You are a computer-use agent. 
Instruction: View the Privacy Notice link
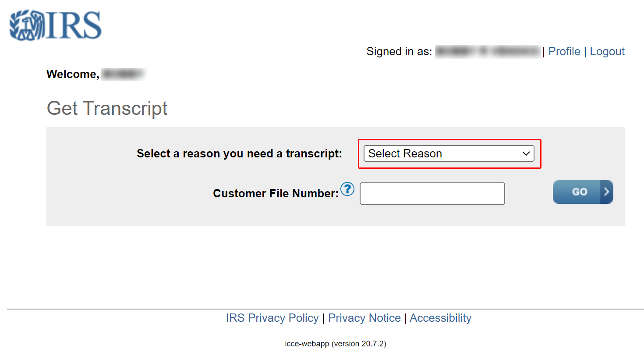[364, 318]
